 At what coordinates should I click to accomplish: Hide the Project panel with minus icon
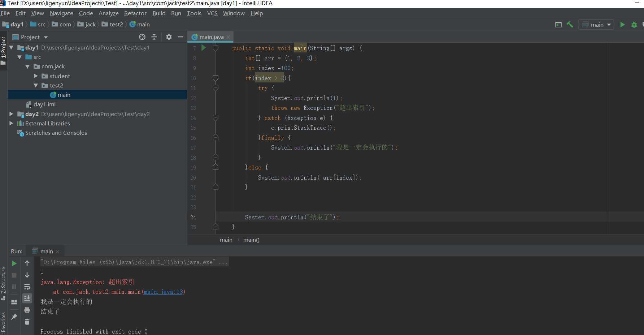(x=180, y=37)
